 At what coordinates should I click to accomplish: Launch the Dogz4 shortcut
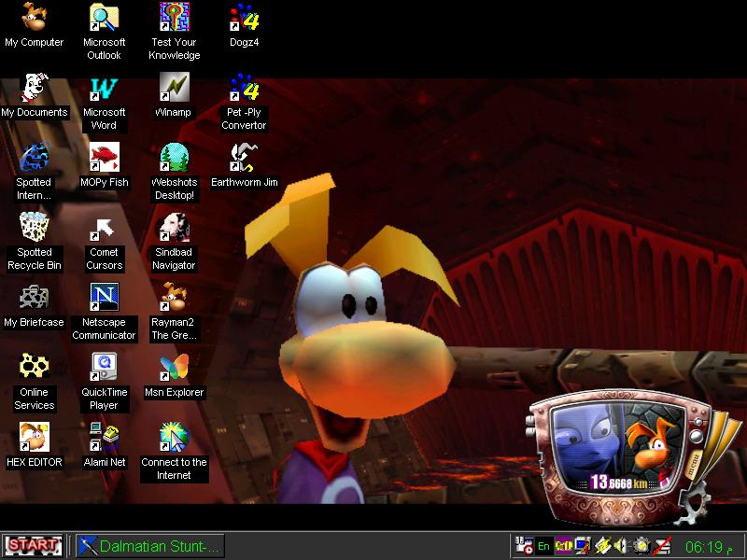244,18
